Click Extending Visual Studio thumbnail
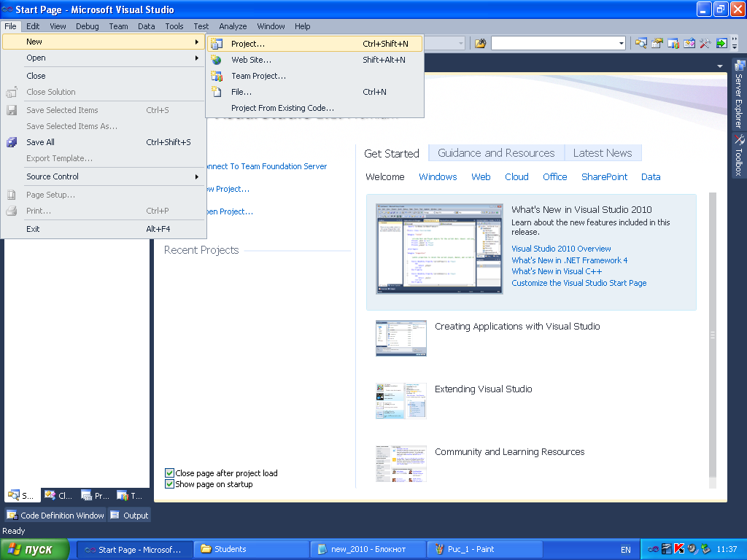747x560 pixels. click(x=401, y=401)
